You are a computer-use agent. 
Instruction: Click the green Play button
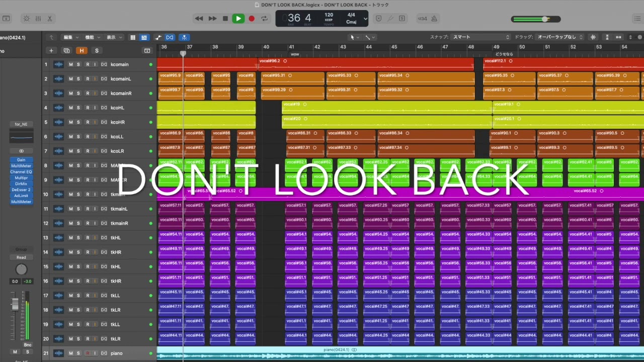(x=238, y=19)
